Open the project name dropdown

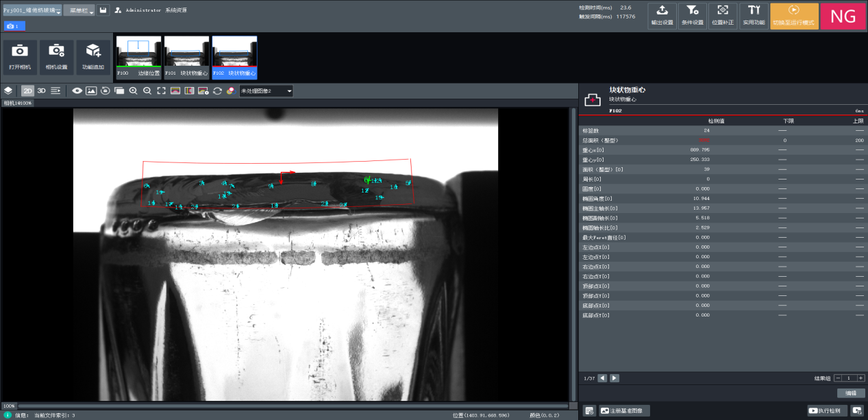(x=32, y=10)
